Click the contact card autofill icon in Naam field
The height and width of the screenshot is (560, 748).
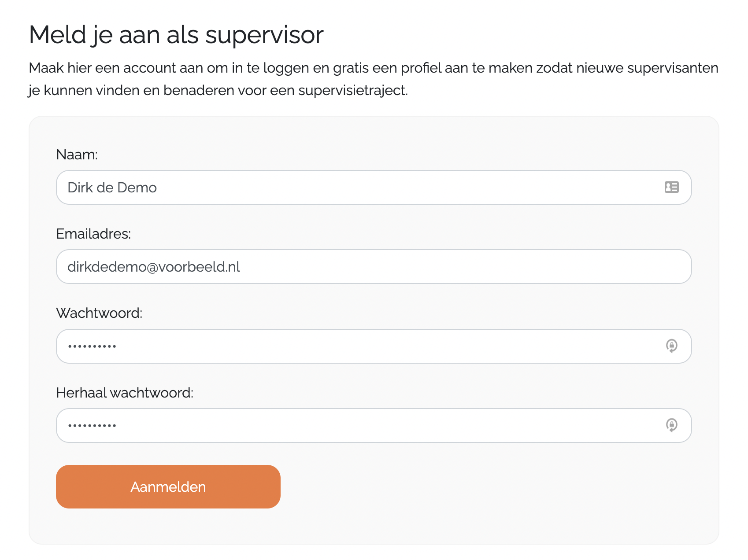[671, 187]
